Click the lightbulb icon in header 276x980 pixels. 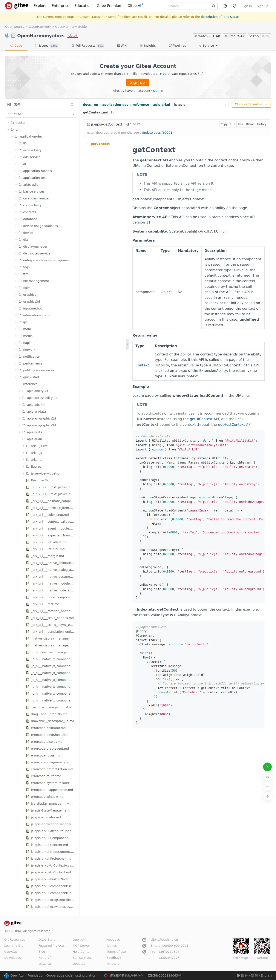(x=234, y=6)
